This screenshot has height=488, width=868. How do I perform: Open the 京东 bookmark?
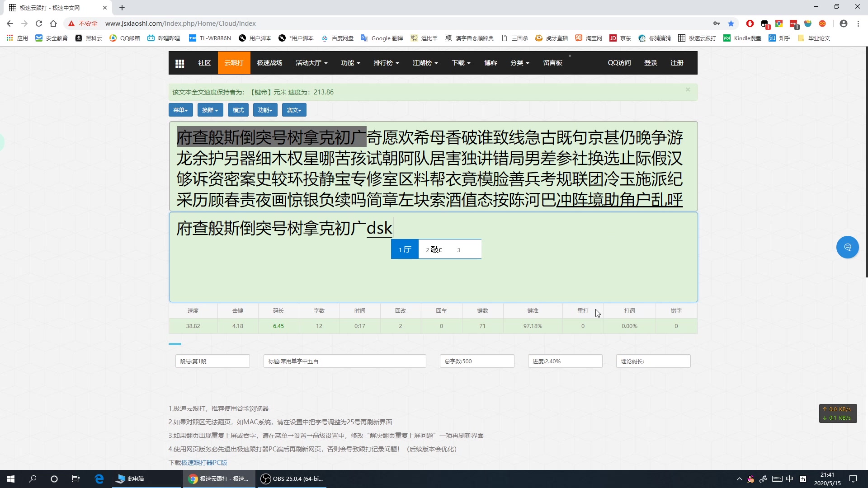(x=620, y=38)
